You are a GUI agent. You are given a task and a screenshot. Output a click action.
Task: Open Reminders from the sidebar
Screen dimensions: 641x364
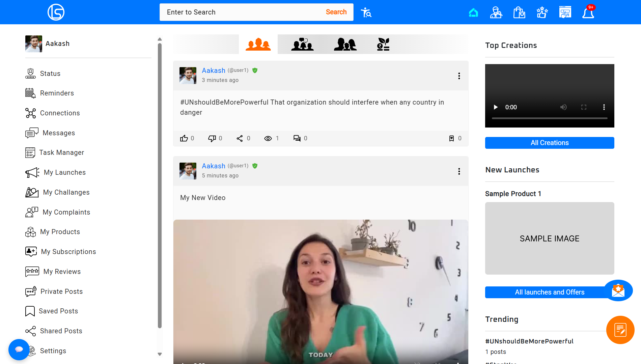click(57, 93)
